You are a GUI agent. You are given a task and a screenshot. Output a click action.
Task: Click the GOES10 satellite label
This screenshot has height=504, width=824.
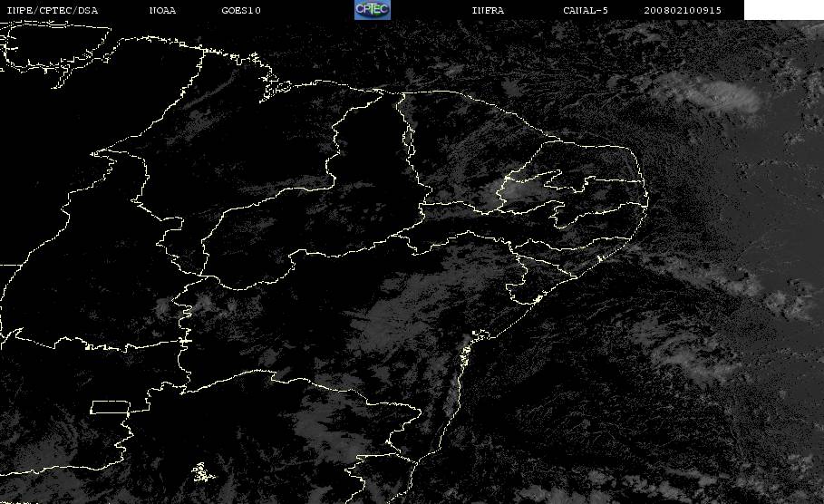(x=241, y=11)
